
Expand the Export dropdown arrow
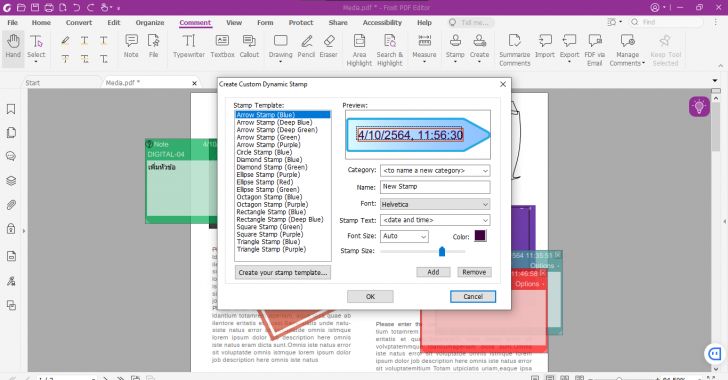569,62
